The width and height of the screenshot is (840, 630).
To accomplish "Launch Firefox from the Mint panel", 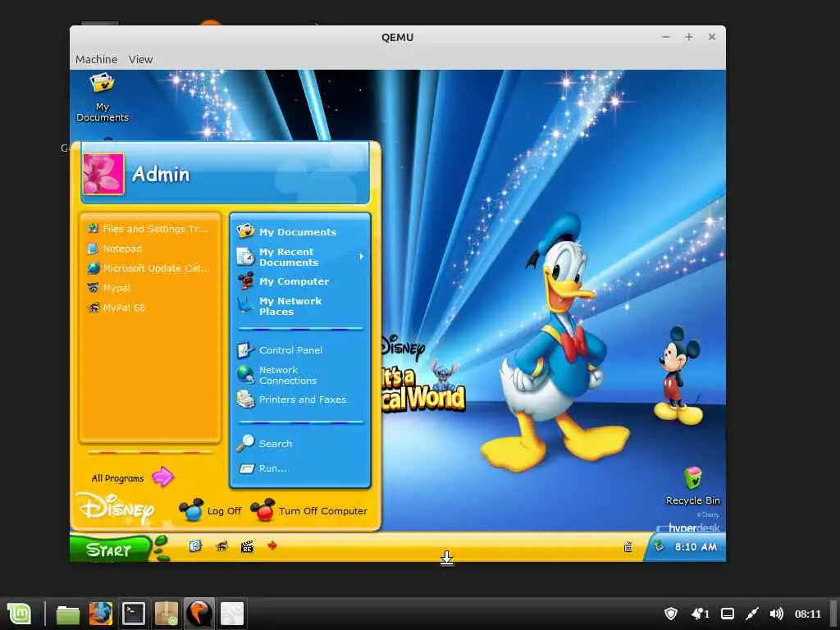I will click(x=101, y=614).
